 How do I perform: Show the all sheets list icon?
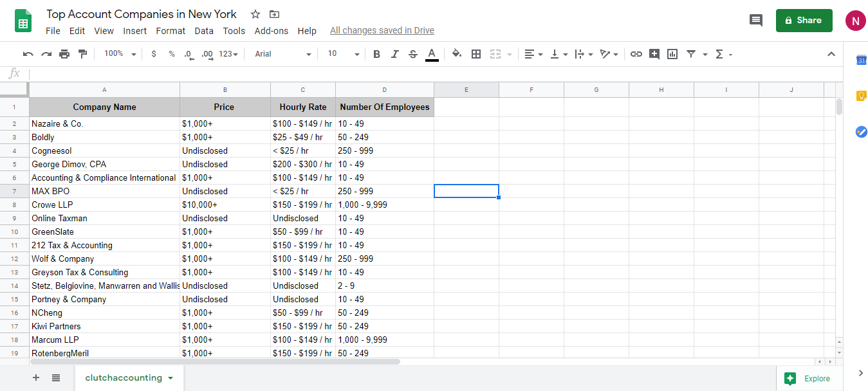click(56, 377)
